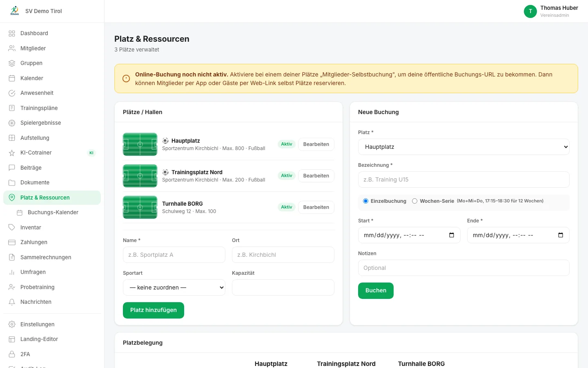Open the Sportart dropdown
The height and width of the screenshot is (368, 588).
(x=174, y=287)
